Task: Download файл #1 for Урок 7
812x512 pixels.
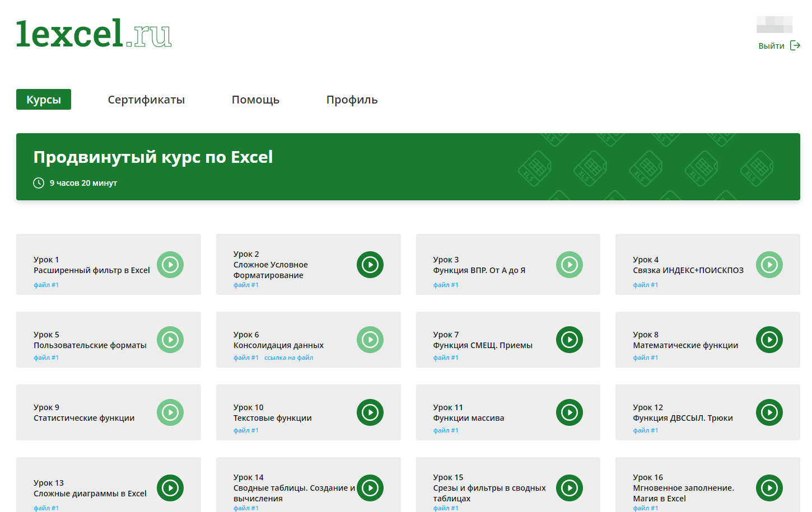Action: click(445, 358)
